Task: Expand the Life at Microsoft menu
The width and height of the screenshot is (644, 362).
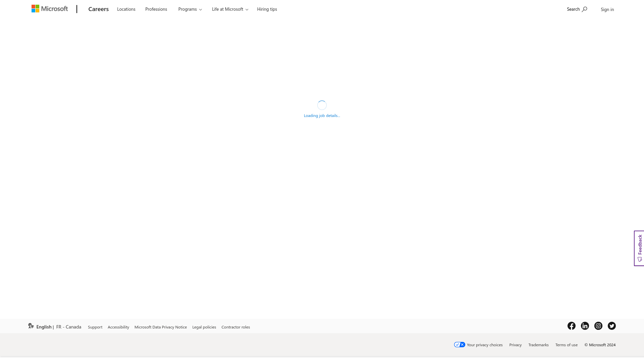Action: click(230, 9)
